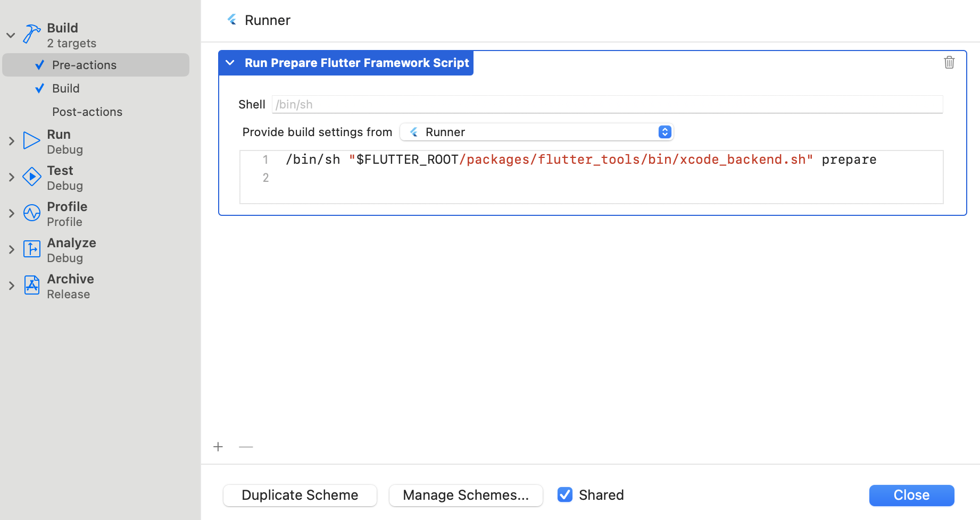Remove action using the minus button
Viewport: 980px width, 520px height.
point(246,447)
